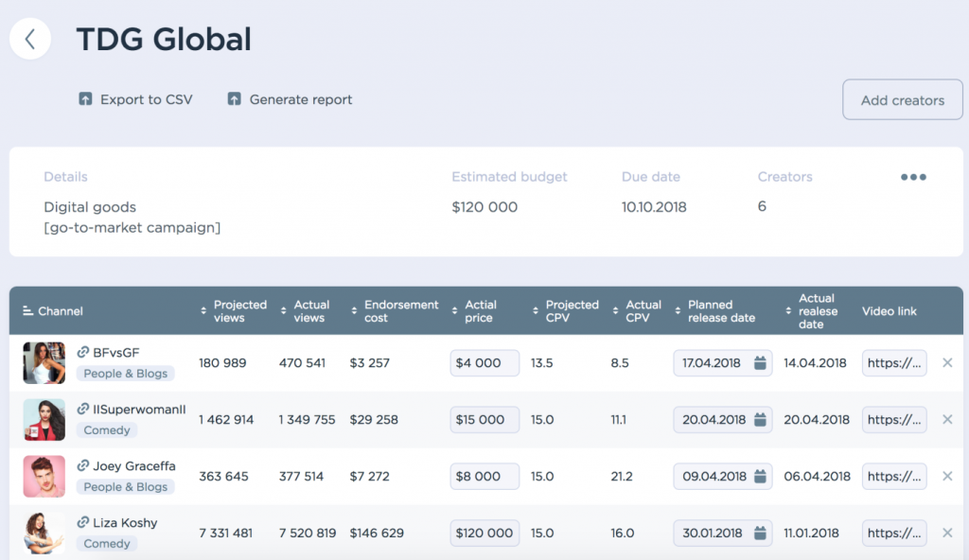Click the link icon beside Liza Koshy
The height and width of the screenshot is (560, 969).
point(83,523)
